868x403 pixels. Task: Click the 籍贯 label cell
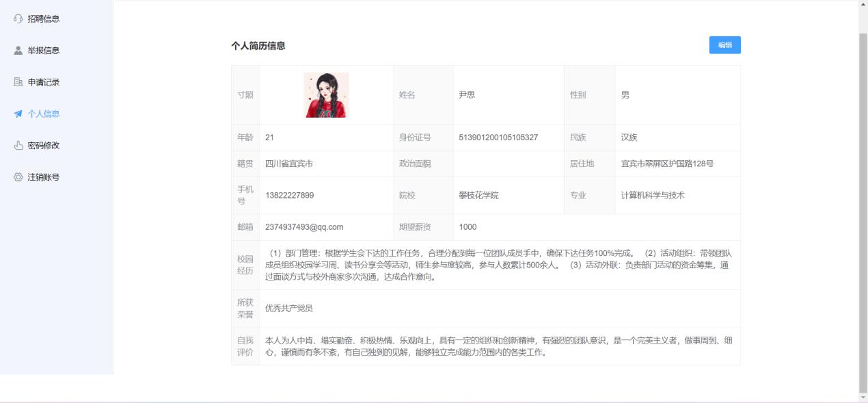[x=245, y=164]
